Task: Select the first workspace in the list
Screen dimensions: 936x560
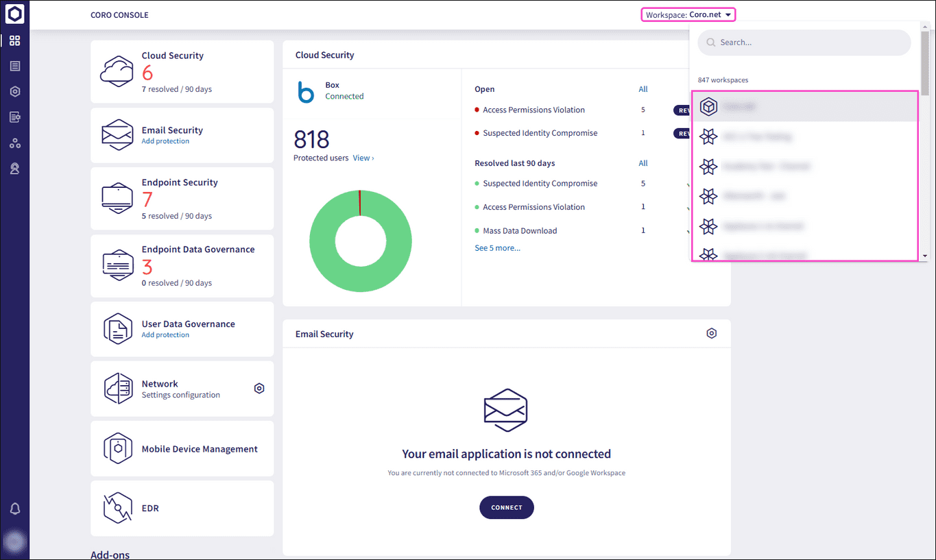Action: (804, 107)
